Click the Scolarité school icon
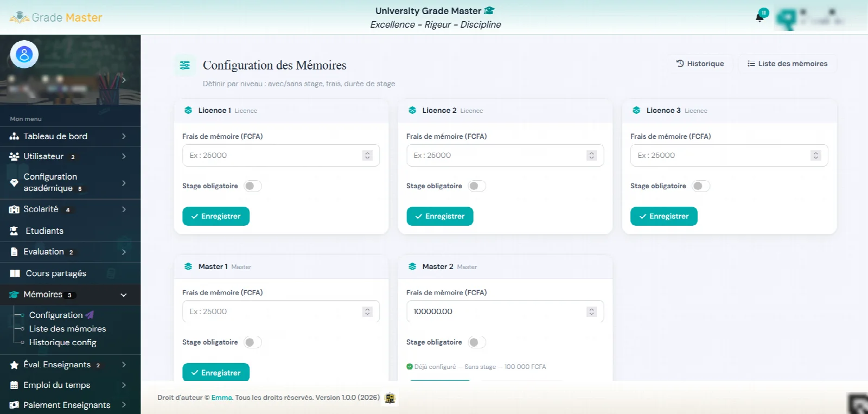The width and height of the screenshot is (868, 414). tap(14, 209)
